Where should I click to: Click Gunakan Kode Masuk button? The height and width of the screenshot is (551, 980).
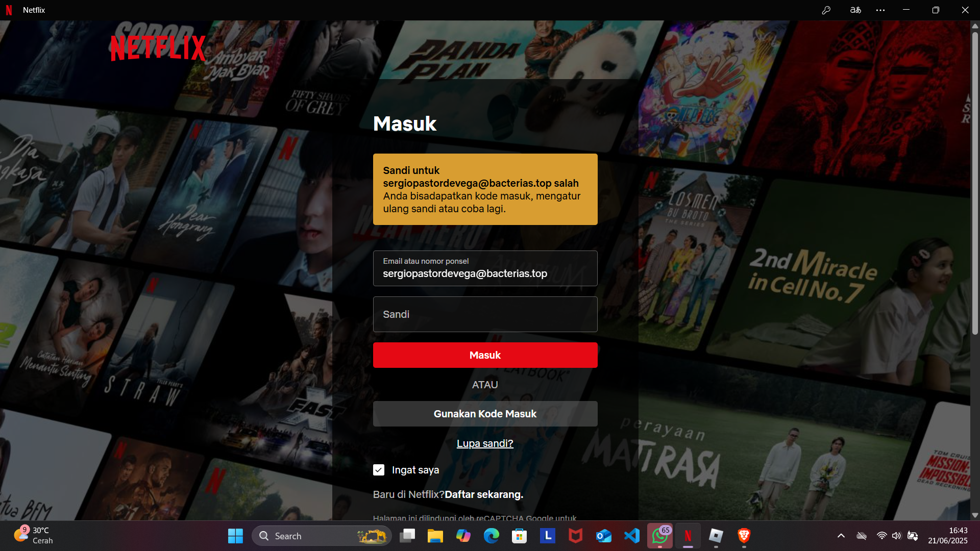[x=485, y=414]
